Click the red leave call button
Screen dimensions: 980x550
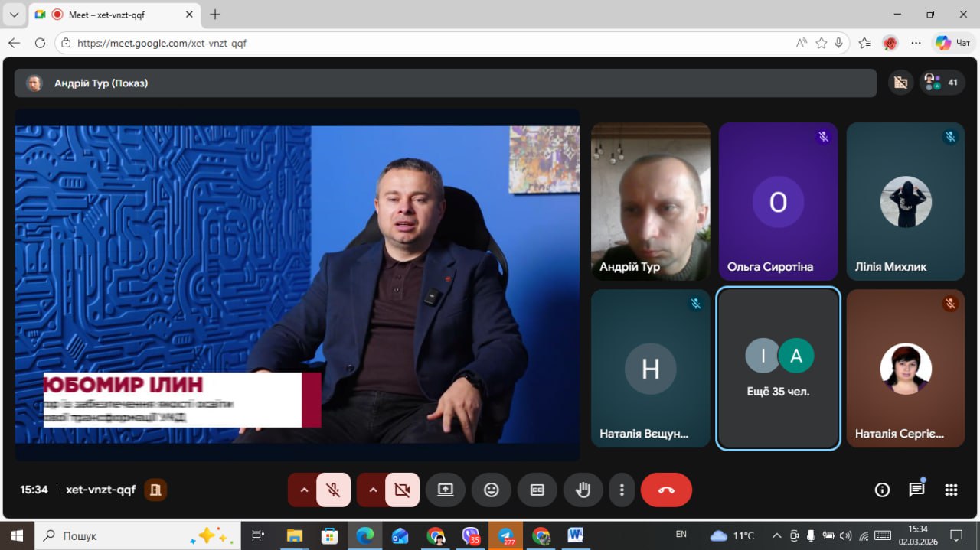click(x=666, y=490)
